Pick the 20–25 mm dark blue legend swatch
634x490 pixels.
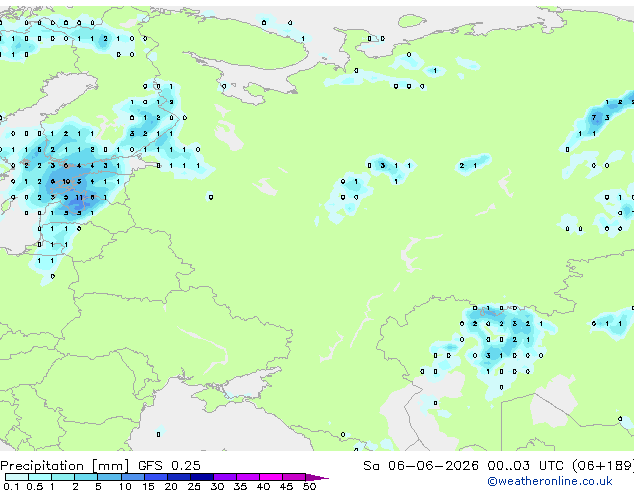pos(179,477)
